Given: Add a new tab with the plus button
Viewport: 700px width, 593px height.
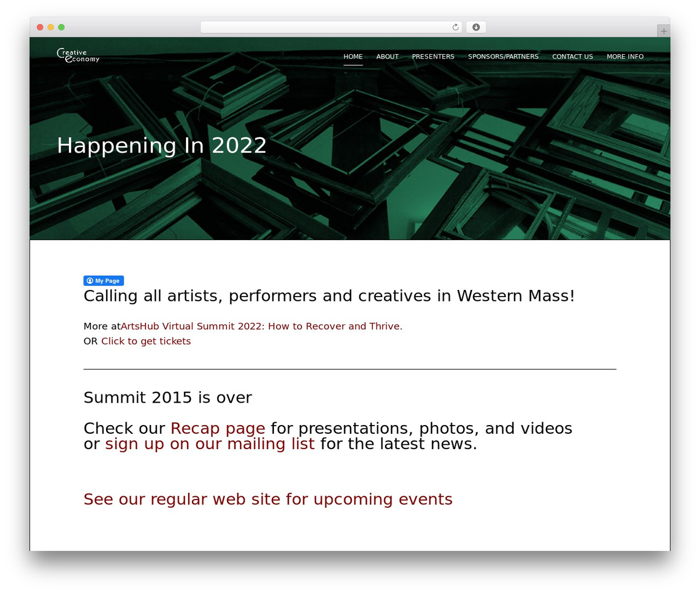Looking at the screenshot, I should (663, 31).
